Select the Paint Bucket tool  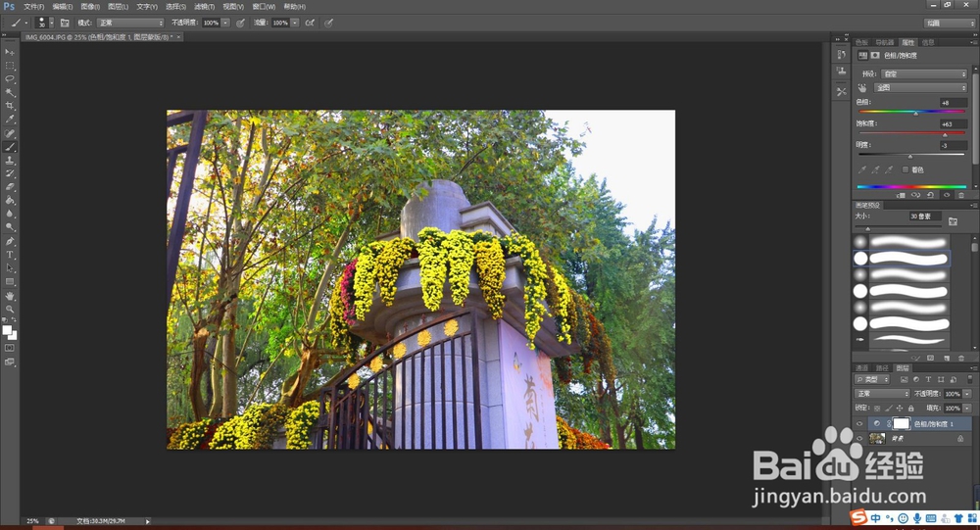[x=10, y=201]
